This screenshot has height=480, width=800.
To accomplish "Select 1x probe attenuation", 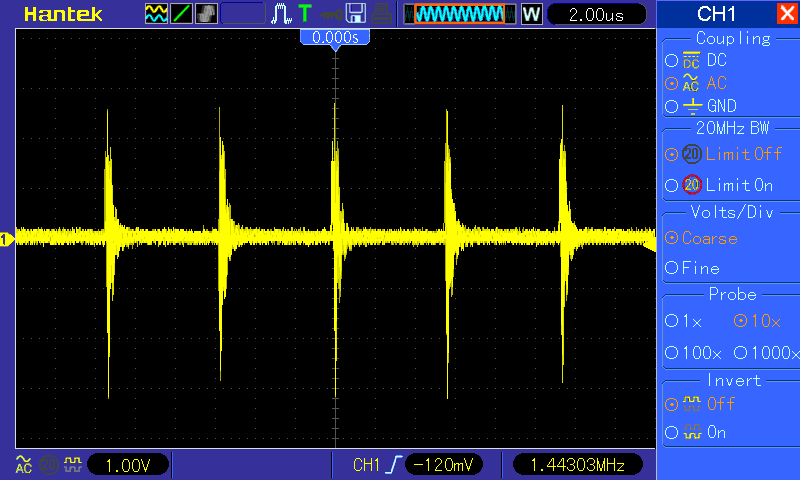I will tap(684, 321).
